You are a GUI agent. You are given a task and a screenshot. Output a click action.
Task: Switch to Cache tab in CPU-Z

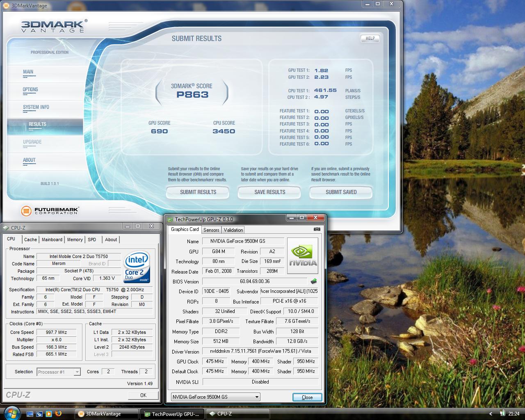pos(30,240)
